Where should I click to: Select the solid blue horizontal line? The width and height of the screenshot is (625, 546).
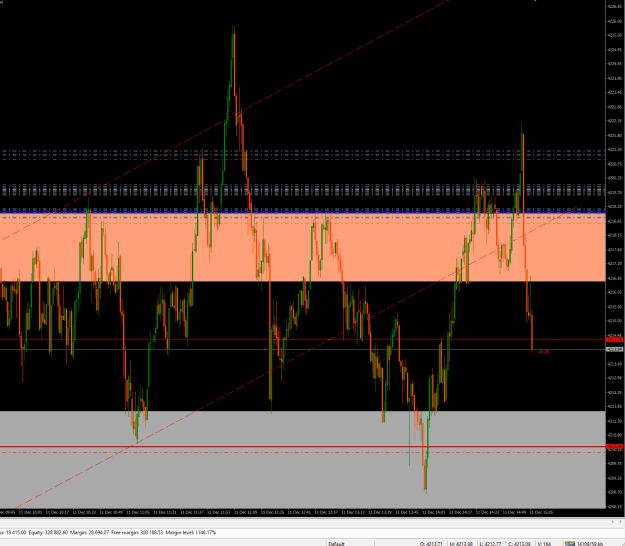(x=303, y=212)
